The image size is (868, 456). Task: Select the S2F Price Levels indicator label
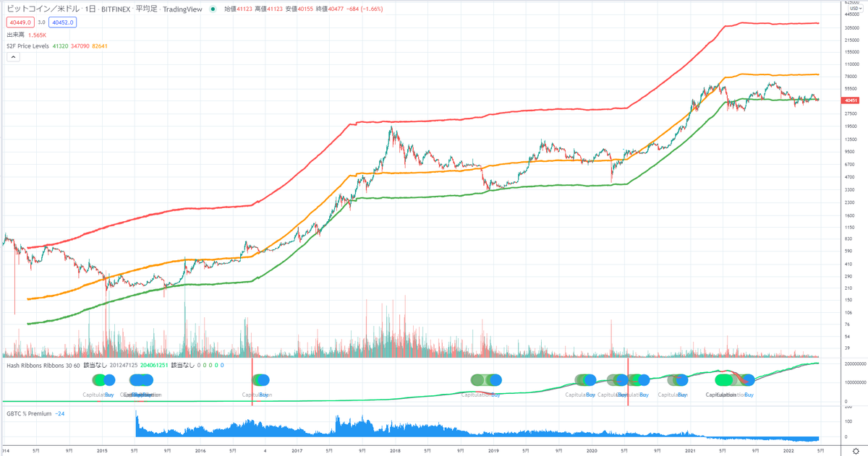pos(27,46)
